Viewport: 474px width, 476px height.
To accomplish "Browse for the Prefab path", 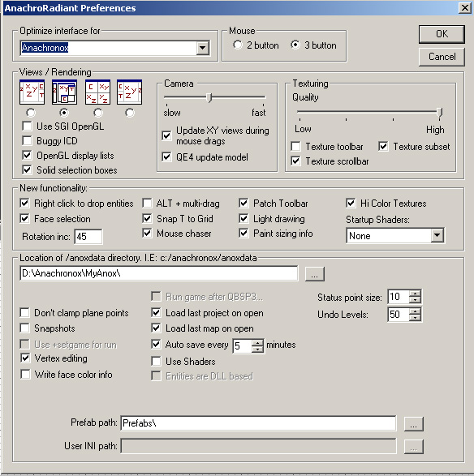I will point(414,423).
